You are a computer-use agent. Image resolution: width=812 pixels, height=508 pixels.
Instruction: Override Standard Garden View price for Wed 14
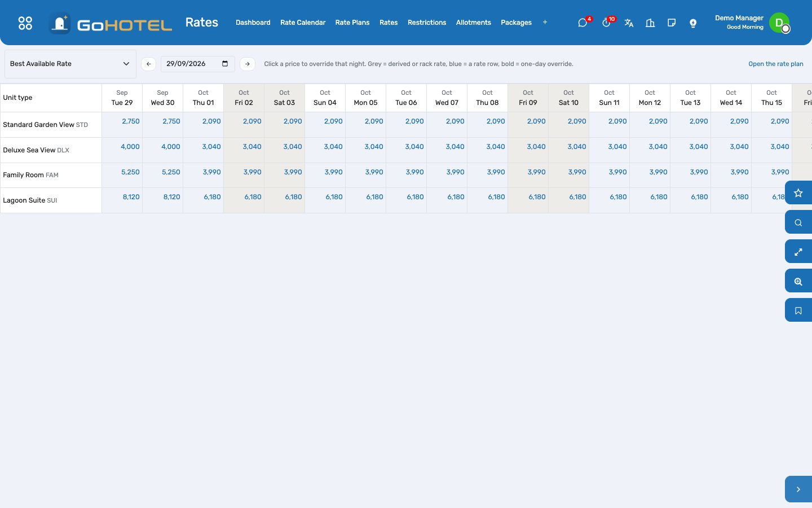coord(739,121)
